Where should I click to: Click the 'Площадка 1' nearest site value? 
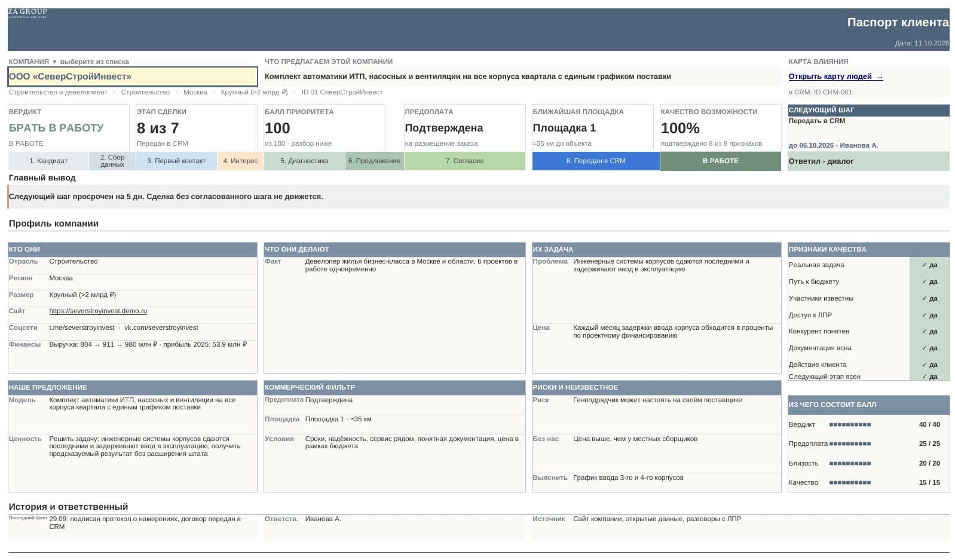[x=564, y=128]
